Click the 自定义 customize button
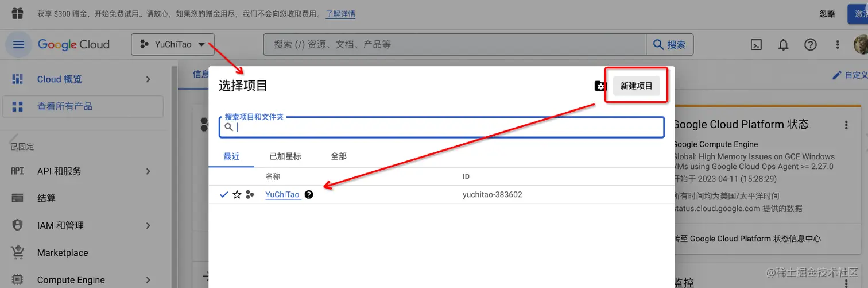 [x=851, y=75]
